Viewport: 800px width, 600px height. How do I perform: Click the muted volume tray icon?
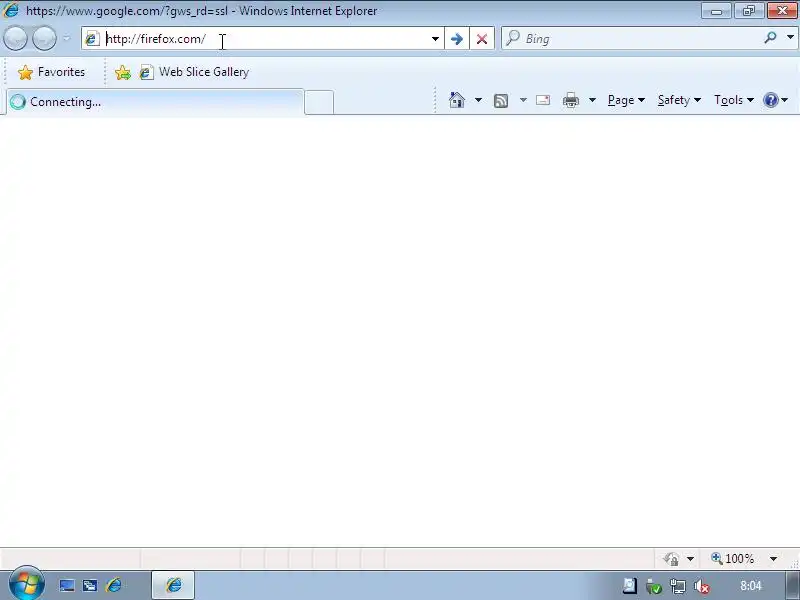coord(702,586)
